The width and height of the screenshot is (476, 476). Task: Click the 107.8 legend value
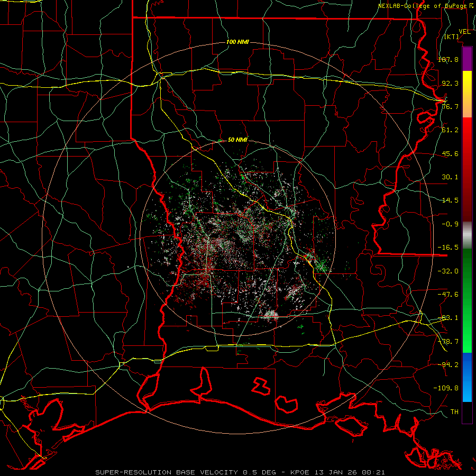tap(448, 59)
